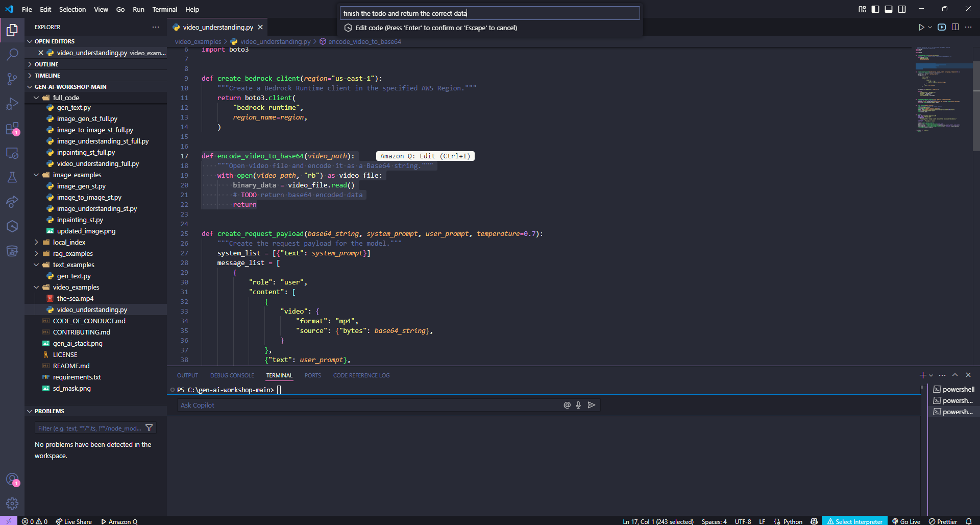Switch to the OUTPUT panel tab
Screen dimensions: 980x525
187,375
